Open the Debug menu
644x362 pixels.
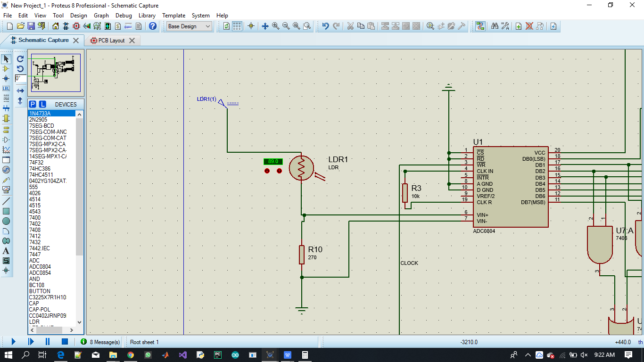click(x=124, y=16)
